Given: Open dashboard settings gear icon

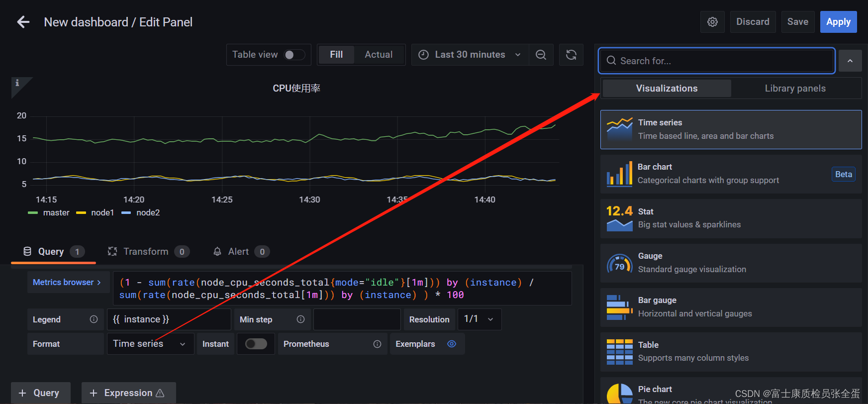Looking at the screenshot, I should (x=712, y=22).
